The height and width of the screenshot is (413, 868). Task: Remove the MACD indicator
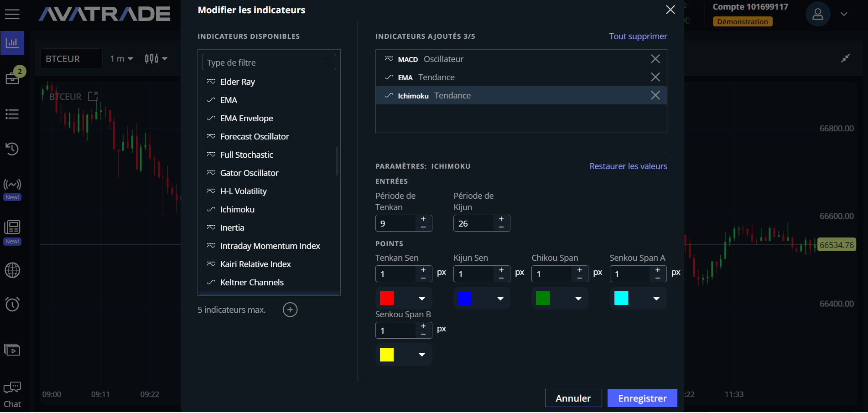tap(655, 59)
